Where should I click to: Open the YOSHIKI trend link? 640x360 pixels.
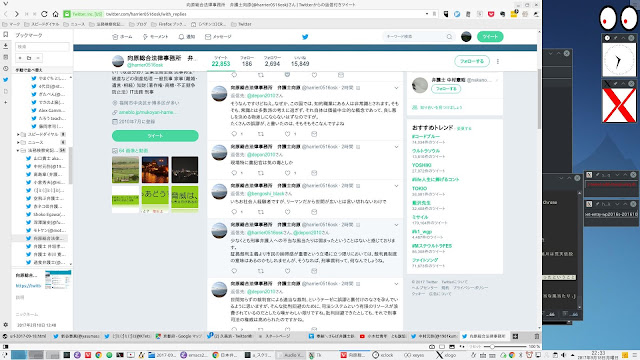[422, 165]
